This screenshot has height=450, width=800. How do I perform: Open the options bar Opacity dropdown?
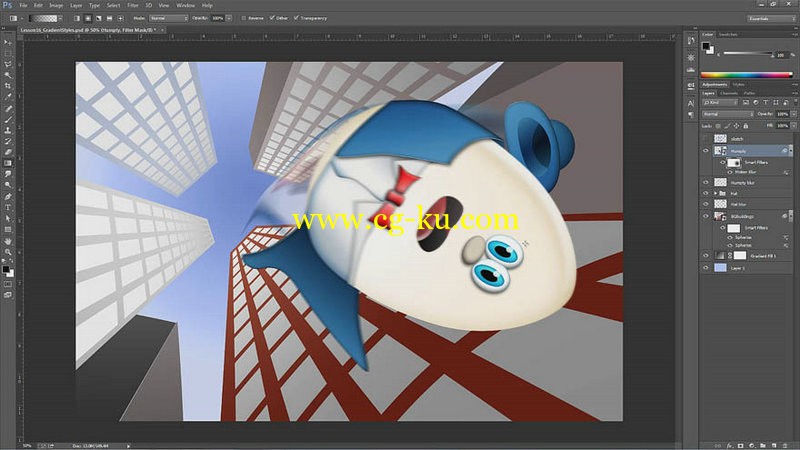tap(229, 18)
